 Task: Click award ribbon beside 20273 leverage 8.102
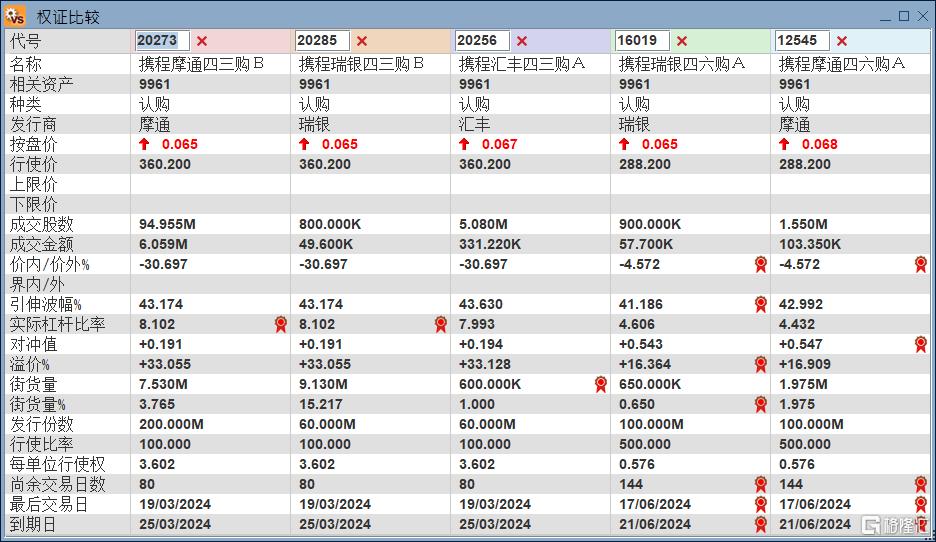tap(281, 324)
